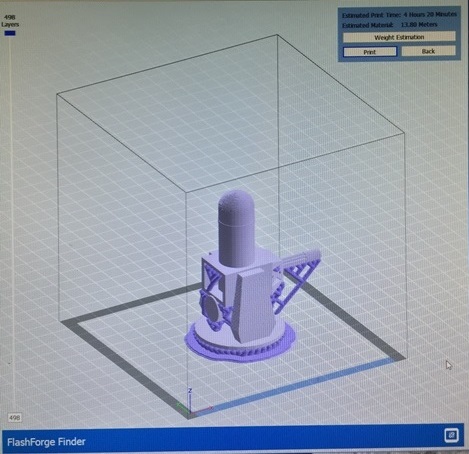Click the Estimated Material readout

[x=390, y=25]
